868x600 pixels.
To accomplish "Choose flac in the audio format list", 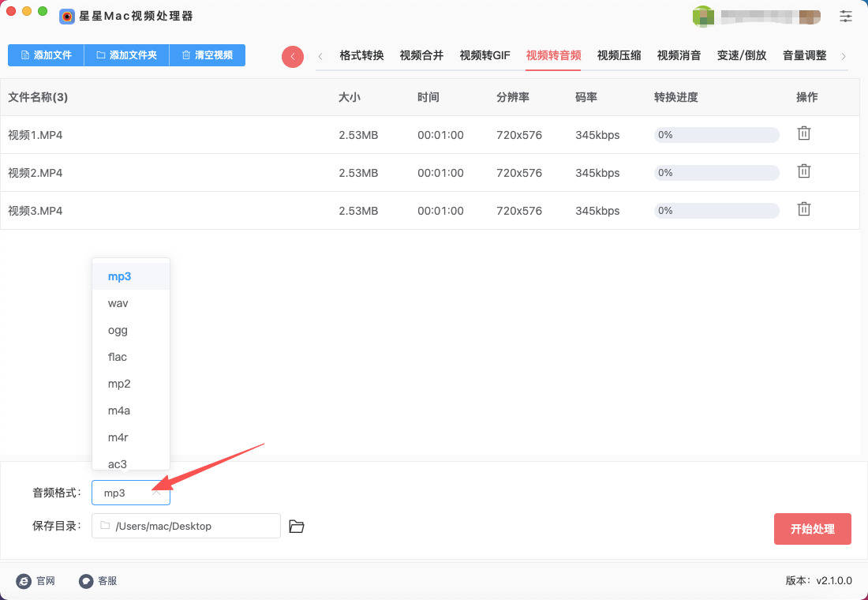I will (118, 357).
